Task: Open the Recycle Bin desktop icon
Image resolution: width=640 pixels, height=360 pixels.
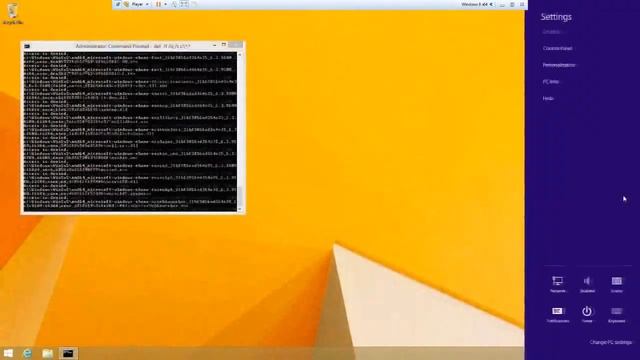Action: [x=13, y=14]
